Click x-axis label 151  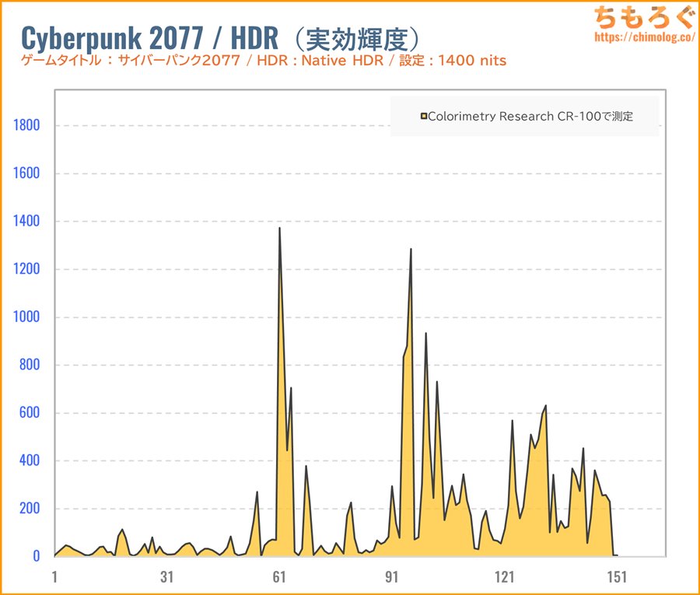pos(617,577)
